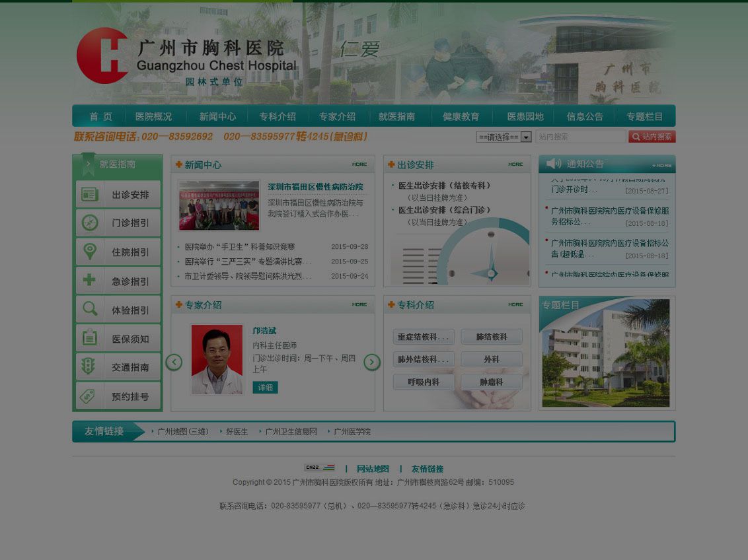
Task: Open 医生出诊安排（综合门诊）link
Action: click(x=444, y=210)
